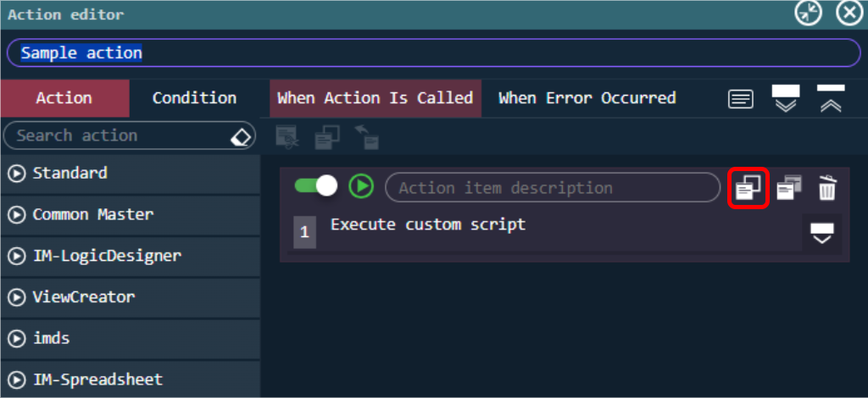Expand the Common Master category
Image resolution: width=868 pixels, height=398 pixels.
(x=16, y=215)
